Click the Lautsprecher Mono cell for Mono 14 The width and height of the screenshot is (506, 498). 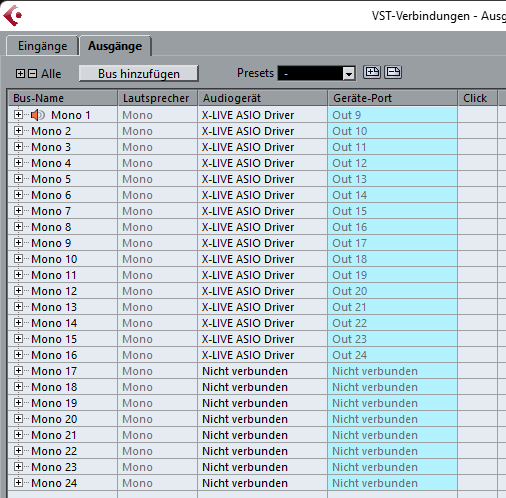[158, 323]
